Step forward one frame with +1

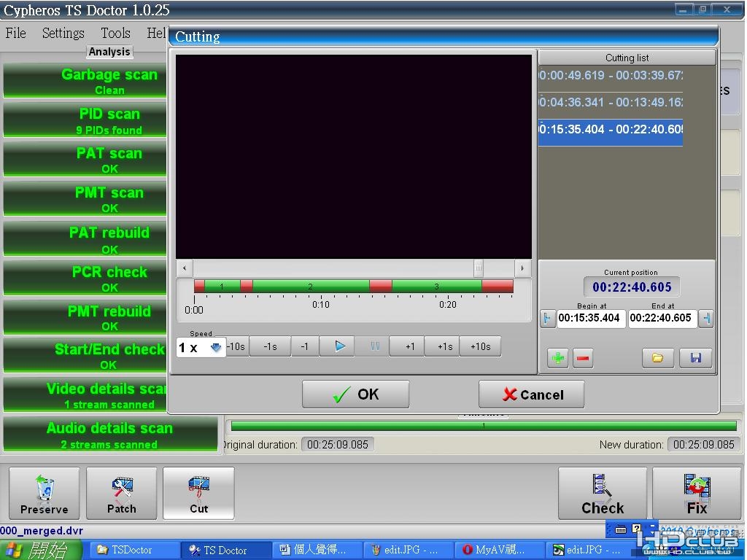coord(408,346)
